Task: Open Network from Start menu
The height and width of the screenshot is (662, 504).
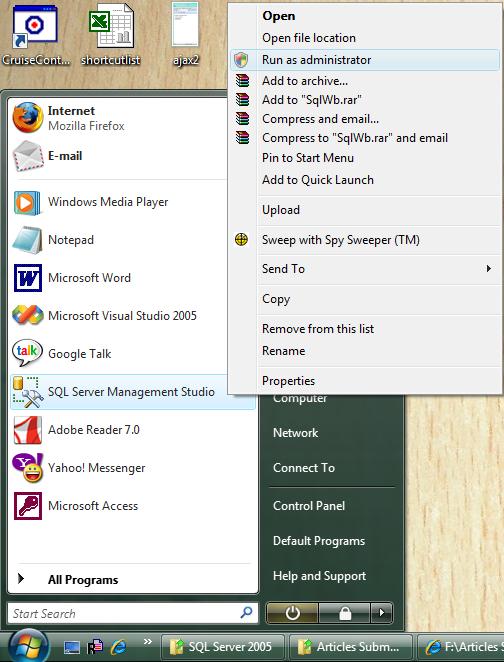Action: (x=295, y=433)
